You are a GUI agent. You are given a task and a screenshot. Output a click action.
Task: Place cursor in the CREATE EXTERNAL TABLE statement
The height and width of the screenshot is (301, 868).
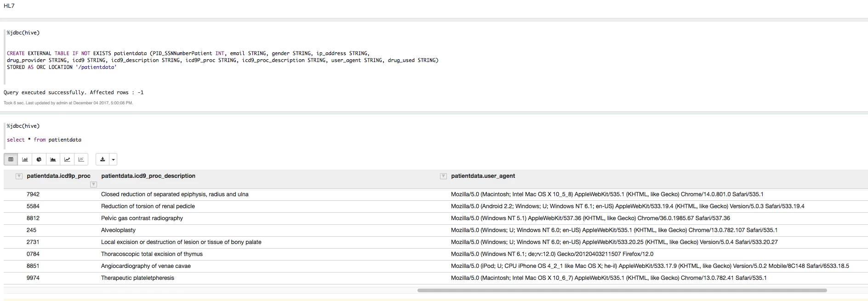[x=223, y=60]
